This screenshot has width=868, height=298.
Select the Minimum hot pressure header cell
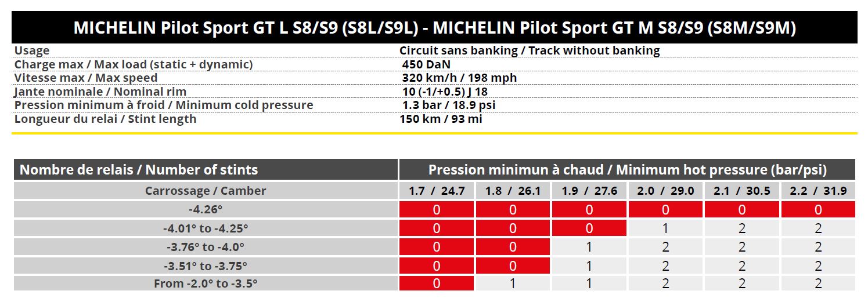click(627, 170)
